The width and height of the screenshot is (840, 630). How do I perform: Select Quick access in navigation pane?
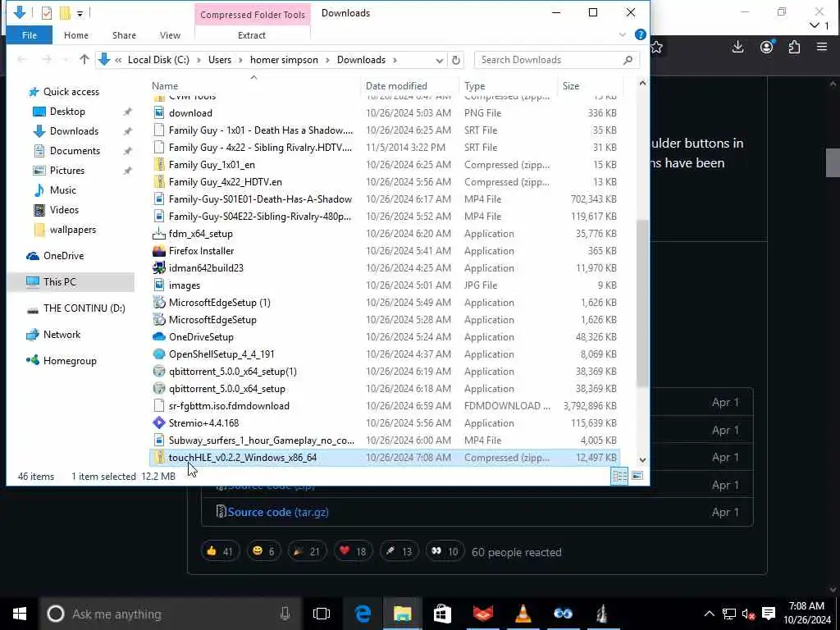pyautogui.click(x=71, y=92)
